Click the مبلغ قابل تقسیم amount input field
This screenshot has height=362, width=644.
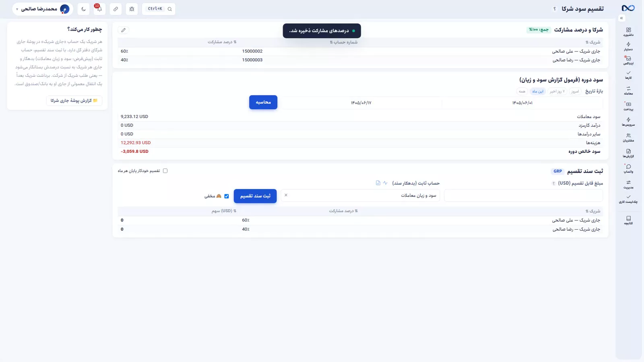coord(523,195)
